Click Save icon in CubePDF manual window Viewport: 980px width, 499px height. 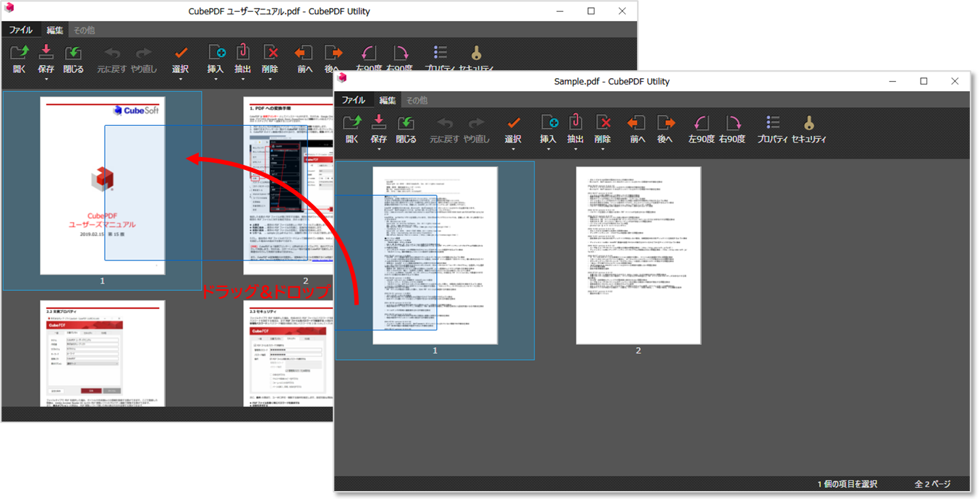46,52
